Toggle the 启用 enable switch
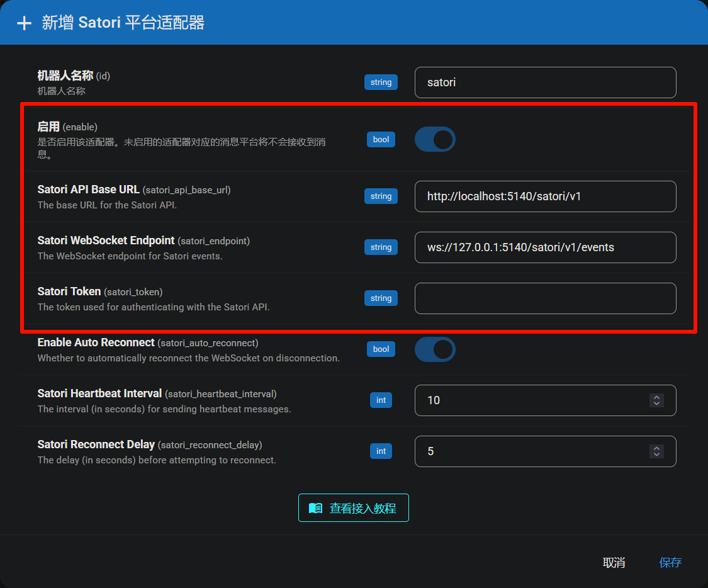708x588 pixels. (435, 139)
